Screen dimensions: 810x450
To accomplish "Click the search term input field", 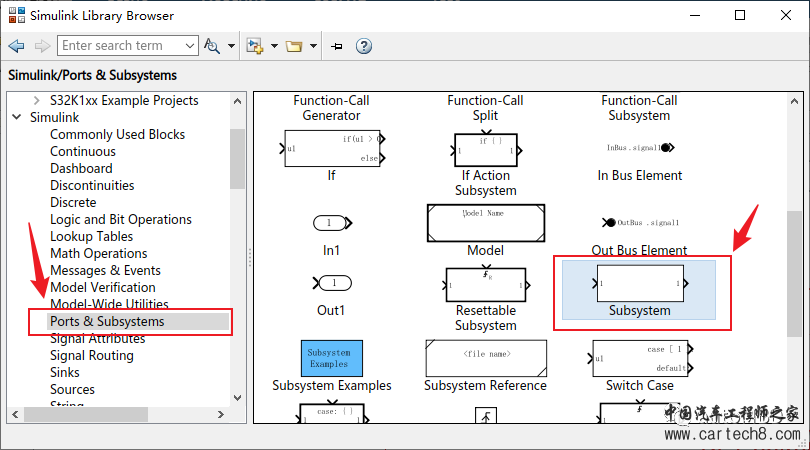I will click(x=121, y=46).
